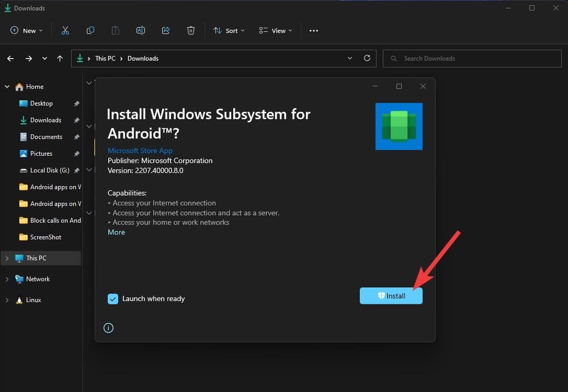Open the View dropdown
568x392 pixels.
[275, 30]
